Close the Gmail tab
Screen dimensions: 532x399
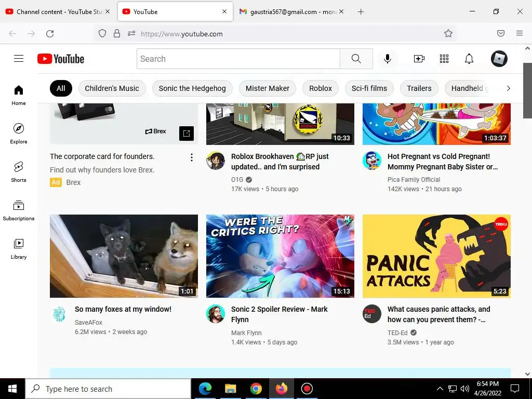tap(341, 11)
